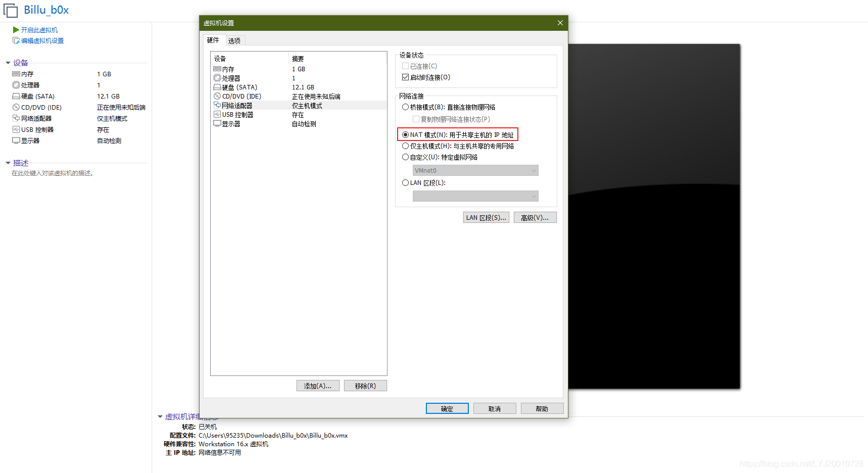Click 编辑虚拟机设置 link
This screenshot has height=473, width=868.
[42, 41]
